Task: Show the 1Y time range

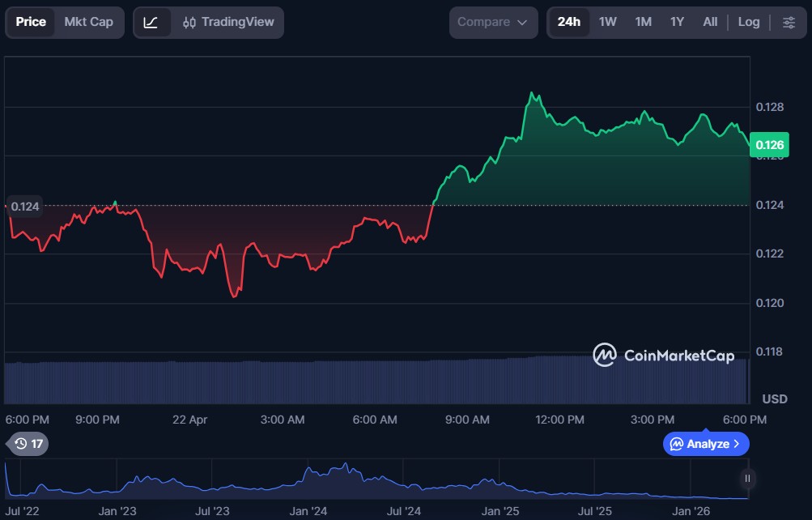Action: coord(677,23)
